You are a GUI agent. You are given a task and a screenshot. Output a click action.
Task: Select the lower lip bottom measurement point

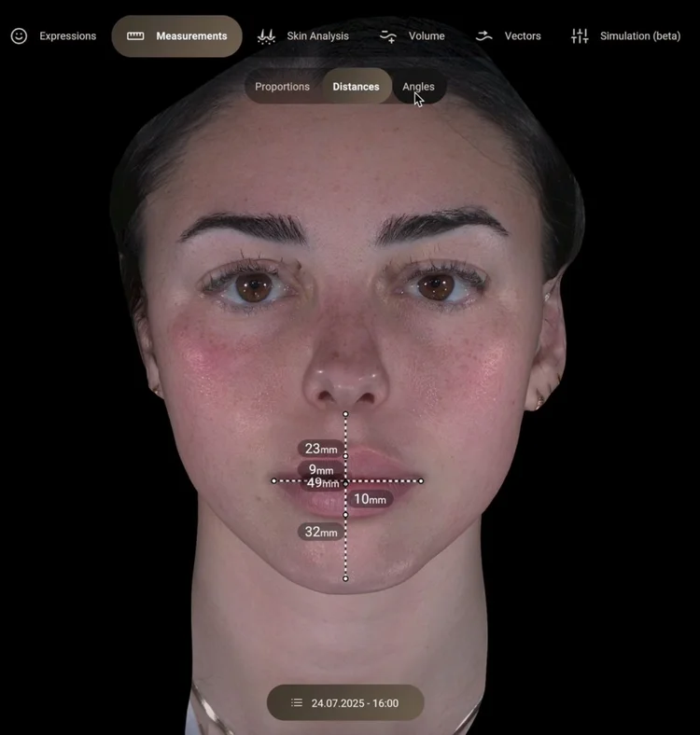(x=345, y=515)
